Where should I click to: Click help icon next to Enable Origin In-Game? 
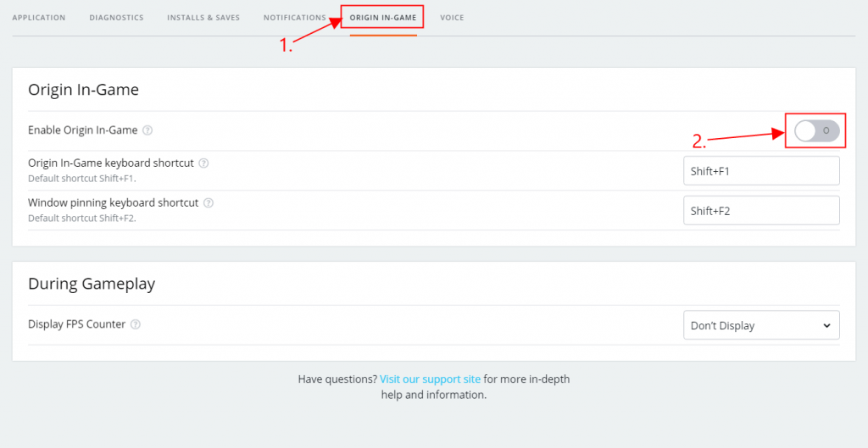147,130
